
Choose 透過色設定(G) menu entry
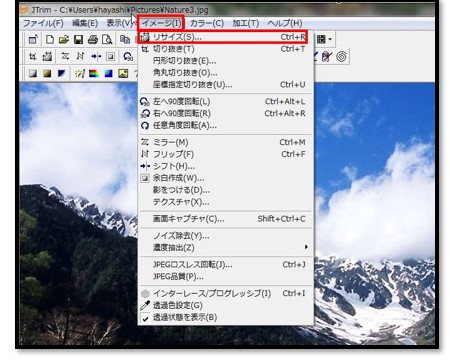click(226, 305)
